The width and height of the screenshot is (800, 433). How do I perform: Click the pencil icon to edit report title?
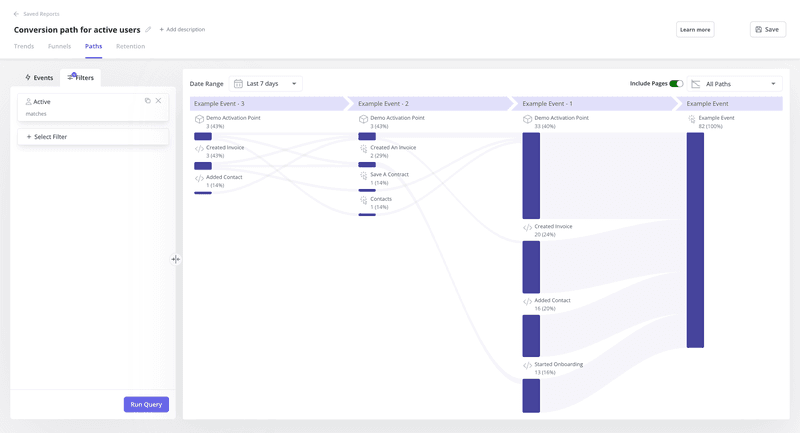point(149,30)
